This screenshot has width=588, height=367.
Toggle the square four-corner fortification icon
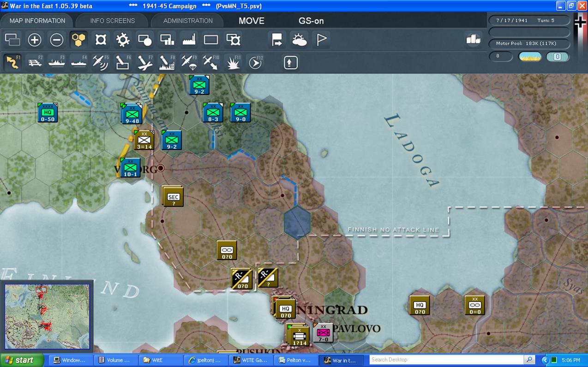coord(101,40)
